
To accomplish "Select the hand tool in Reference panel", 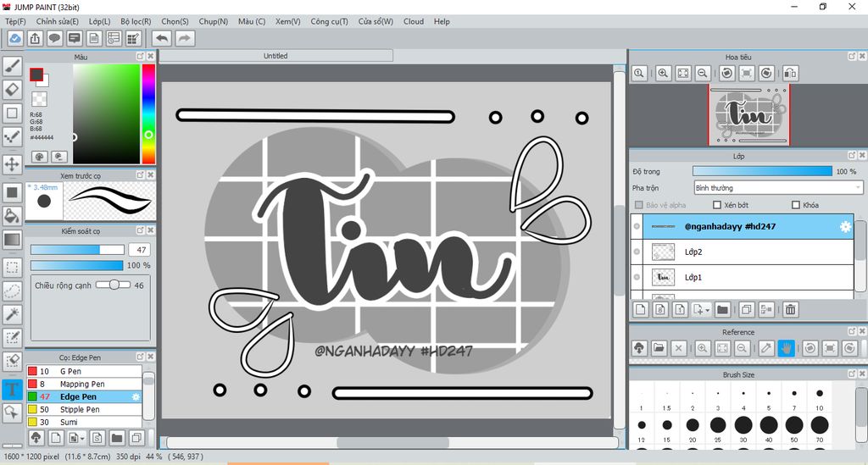I will [x=786, y=348].
